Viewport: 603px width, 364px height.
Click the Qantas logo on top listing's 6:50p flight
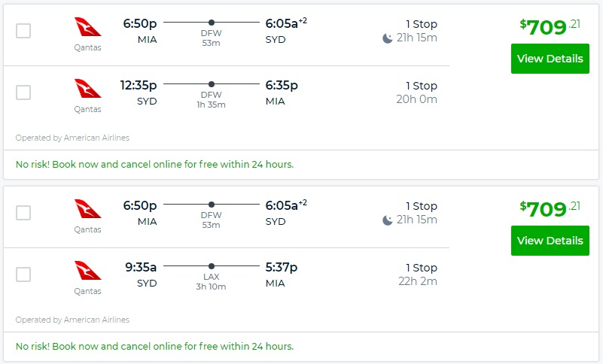pos(87,27)
